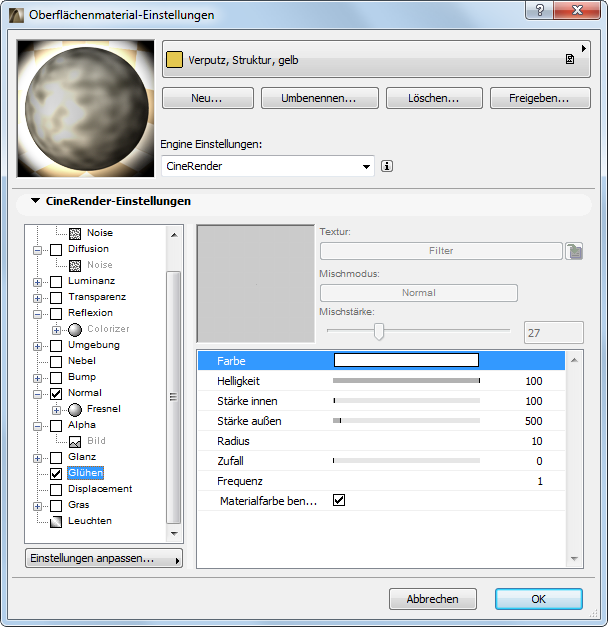Viewport: 608px width, 627px height.
Task: Click Abbrechen to cancel
Action: tap(433, 599)
